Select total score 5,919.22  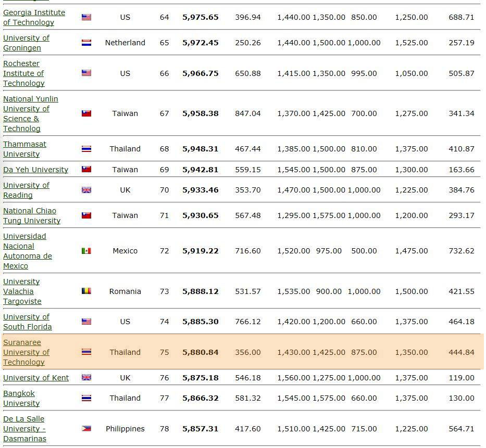pos(201,251)
